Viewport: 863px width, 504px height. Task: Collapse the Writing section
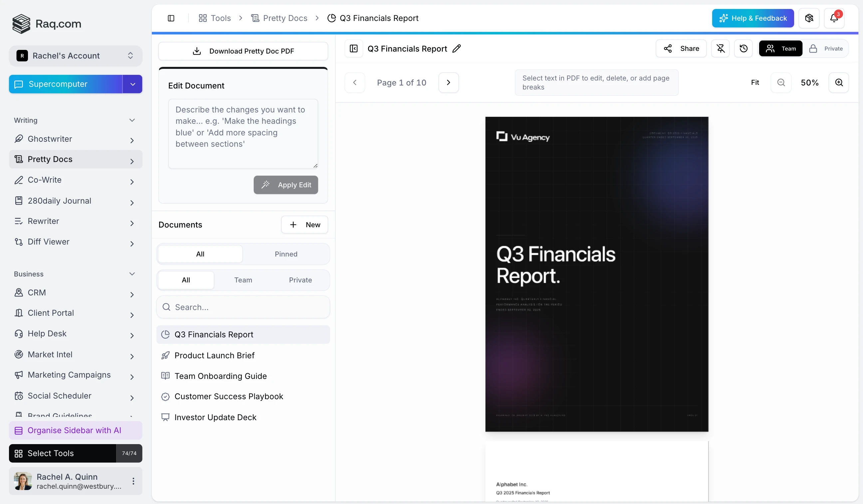point(132,120)
